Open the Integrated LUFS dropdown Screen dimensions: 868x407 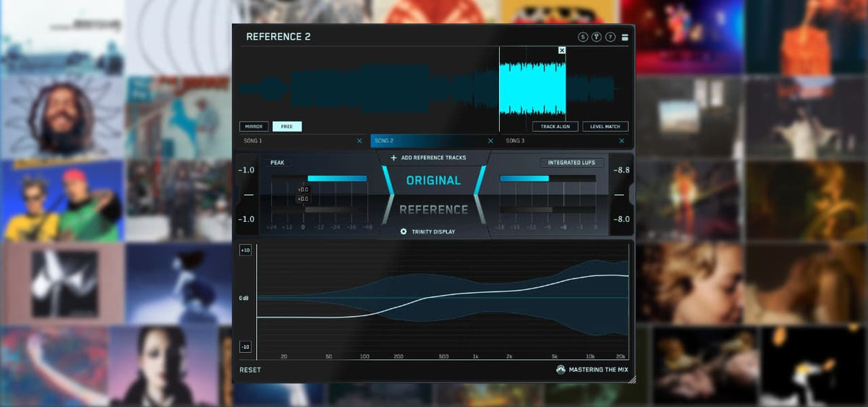571,163
